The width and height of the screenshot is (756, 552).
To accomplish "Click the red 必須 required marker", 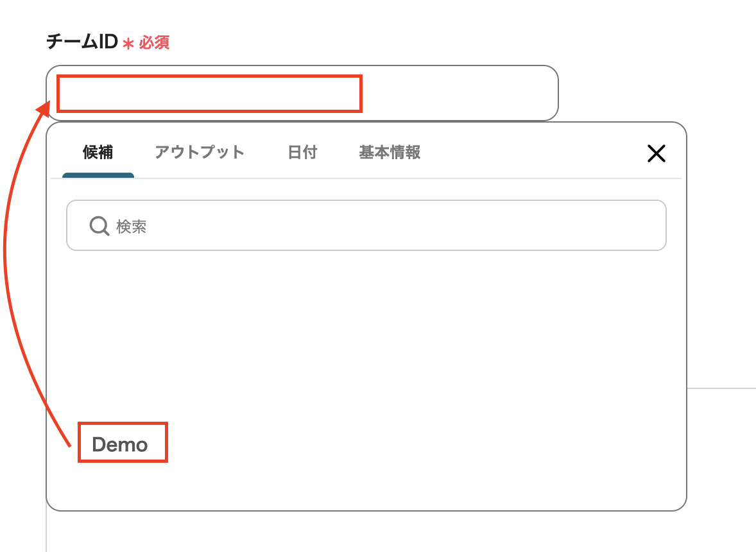I will coord(154,44).
